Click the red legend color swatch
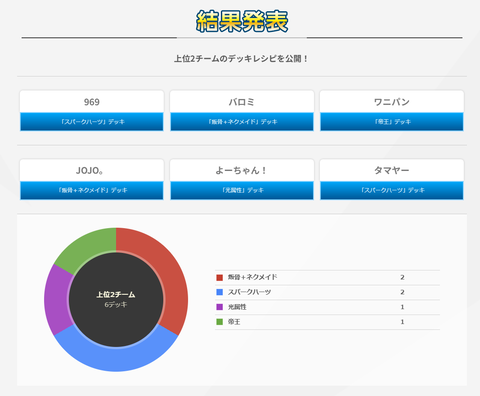 [219, 277]
